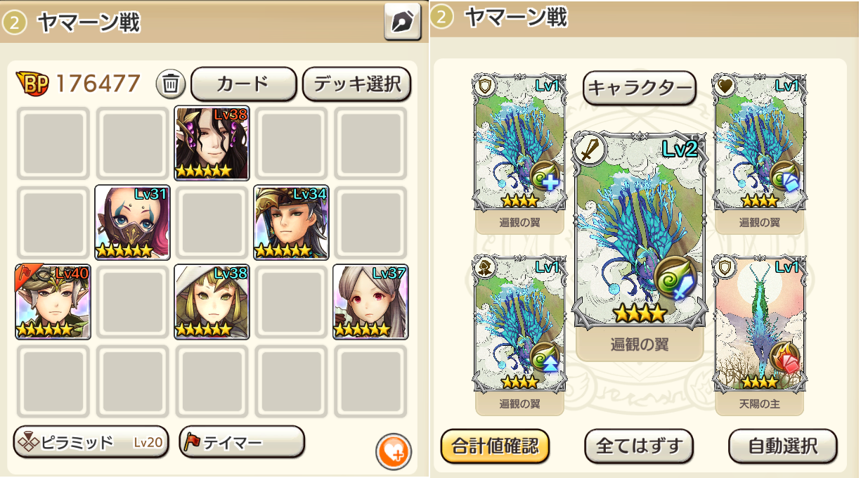Click the BP badge icon
The height and width of the screenshot is (478, 868).
[34, 84]
